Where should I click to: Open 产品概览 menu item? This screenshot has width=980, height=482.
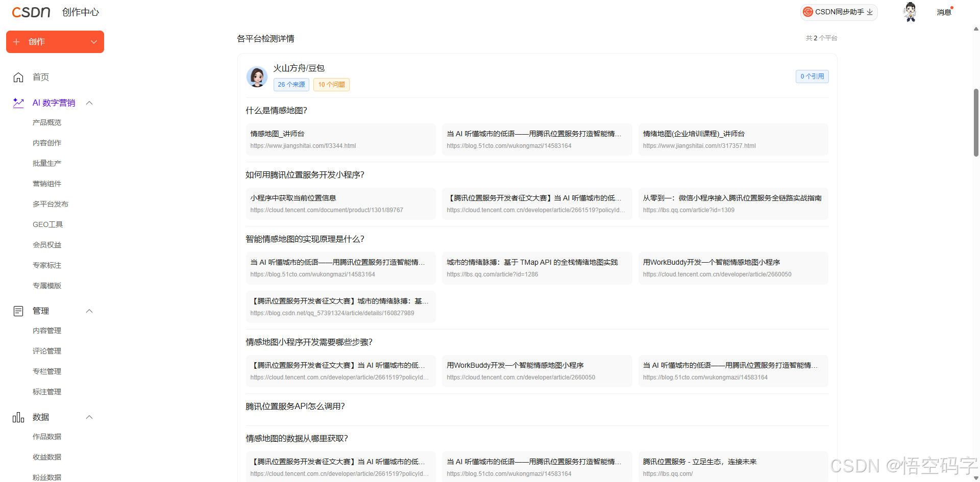click(x=47, y=122)
